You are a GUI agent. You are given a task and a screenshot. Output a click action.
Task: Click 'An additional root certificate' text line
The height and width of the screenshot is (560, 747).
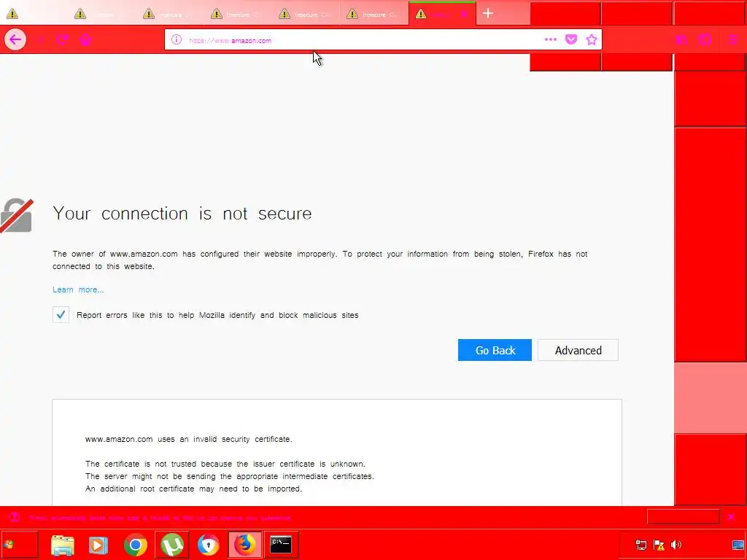193,489
